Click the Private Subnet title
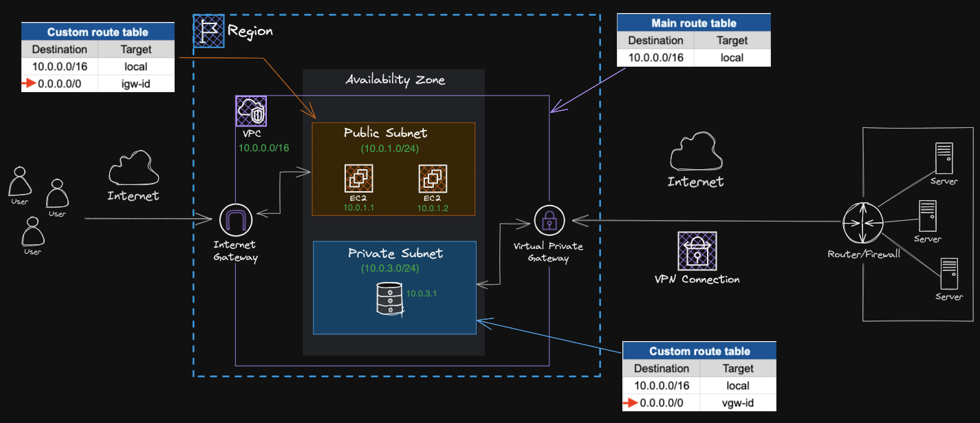Image resolution: width=980 pixels, height=423 pixels. 395,253
